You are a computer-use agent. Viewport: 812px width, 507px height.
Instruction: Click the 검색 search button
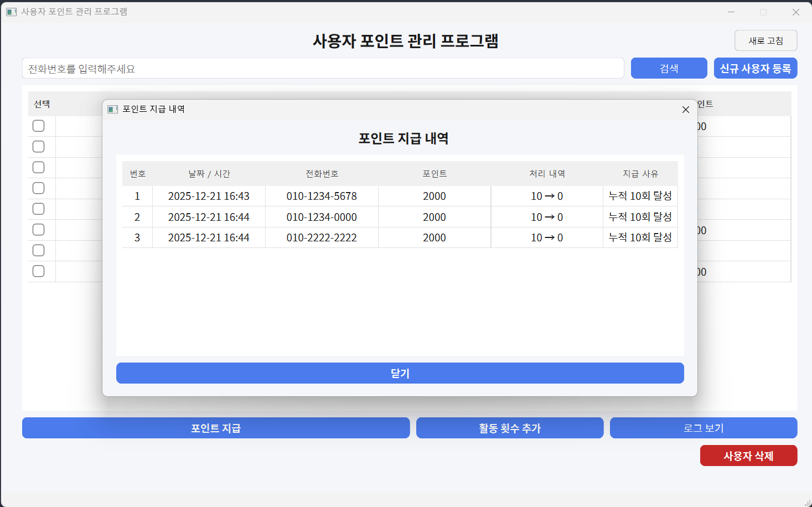coord(669,68)
